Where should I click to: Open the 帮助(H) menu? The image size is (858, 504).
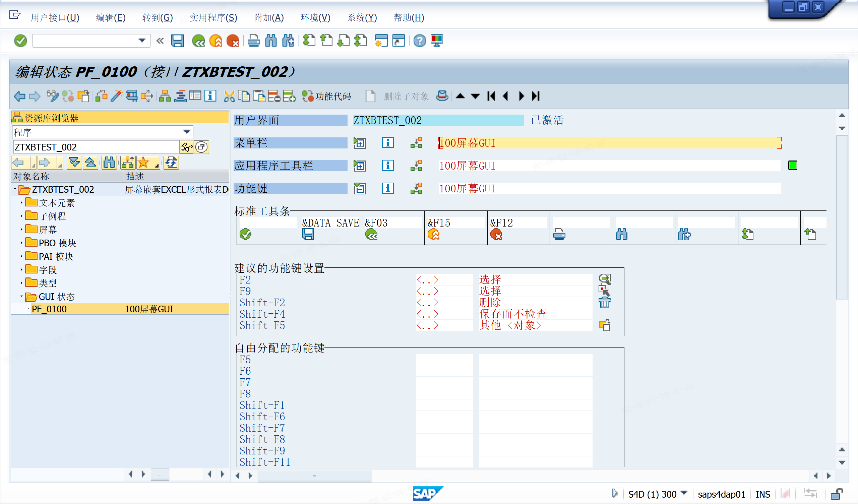(x=409, y=18)
